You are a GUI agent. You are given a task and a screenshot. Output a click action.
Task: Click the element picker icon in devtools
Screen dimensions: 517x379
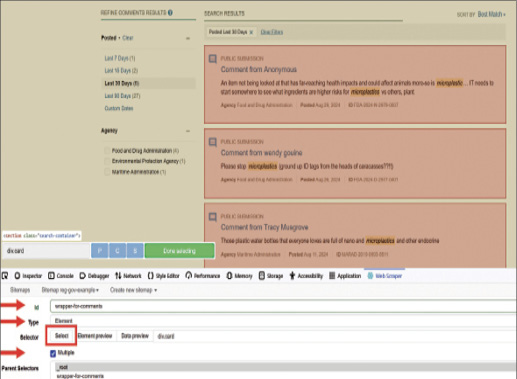[5, 276]
